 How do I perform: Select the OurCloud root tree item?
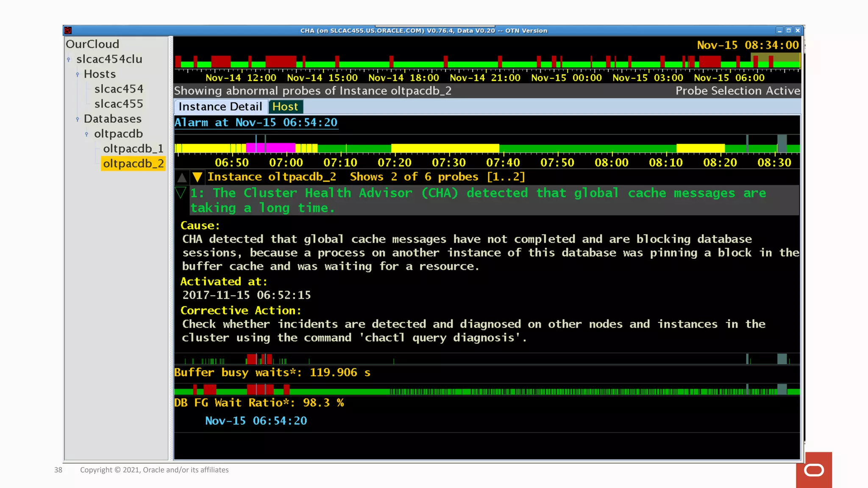tap(92, 44)
